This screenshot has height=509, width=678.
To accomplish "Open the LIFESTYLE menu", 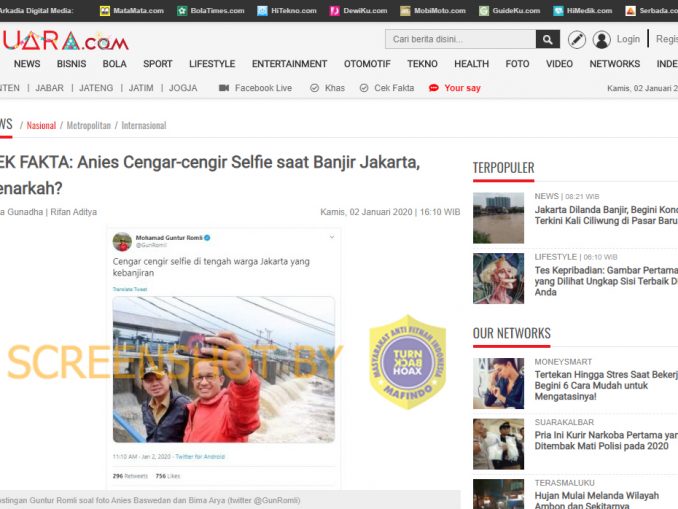I will [x=212, y=64].
